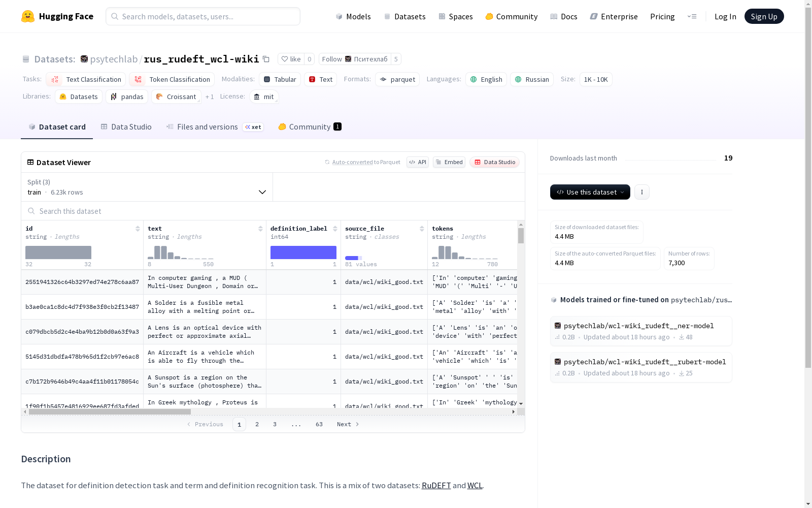Switch to the Community tab with 1 discussion

tap(310, 127)
